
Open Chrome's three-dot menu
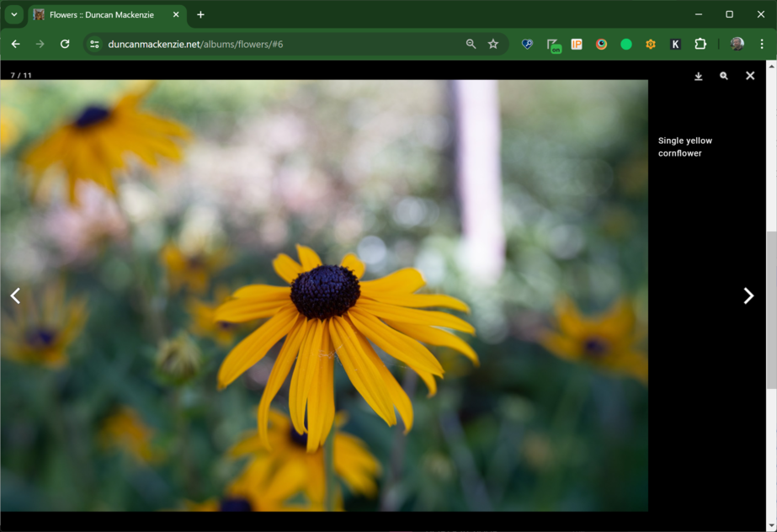(762, 45)
